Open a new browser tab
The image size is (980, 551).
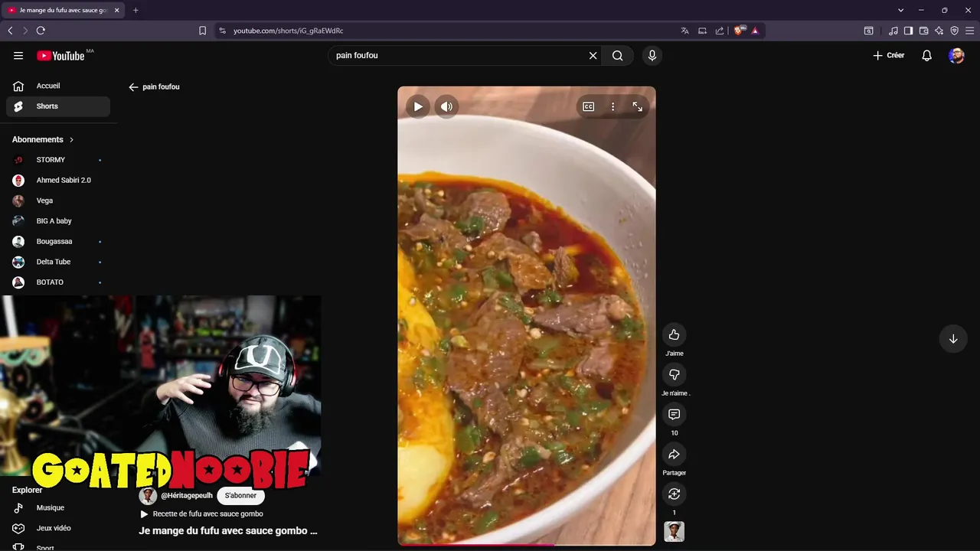click(136, 10)
